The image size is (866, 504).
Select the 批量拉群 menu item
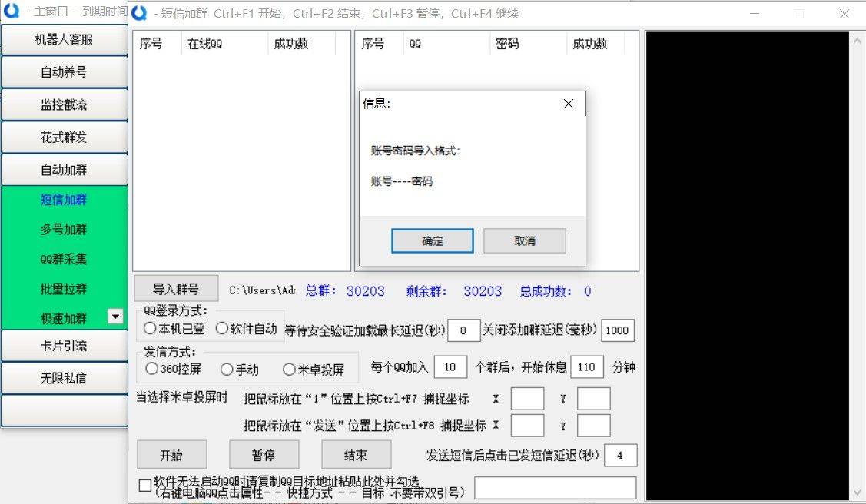(x=64, y=289)
